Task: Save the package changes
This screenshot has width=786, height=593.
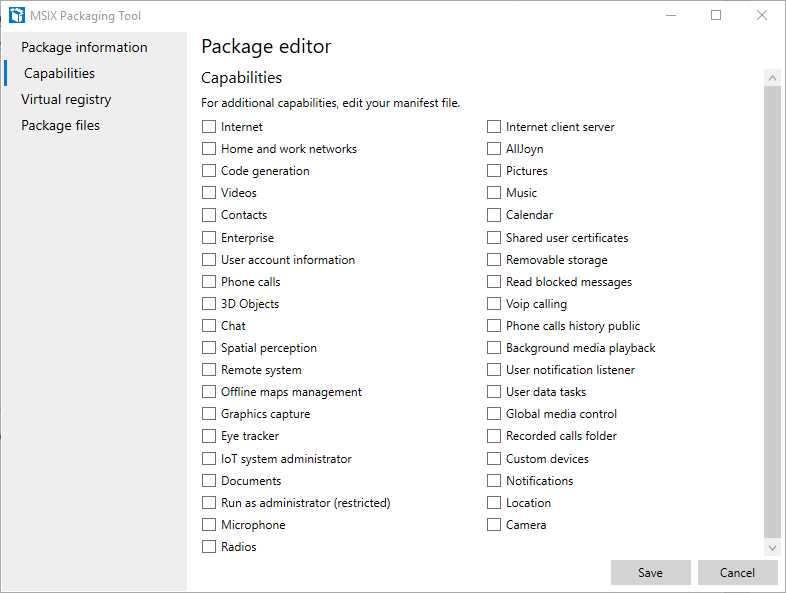Action: pos(651,572)
